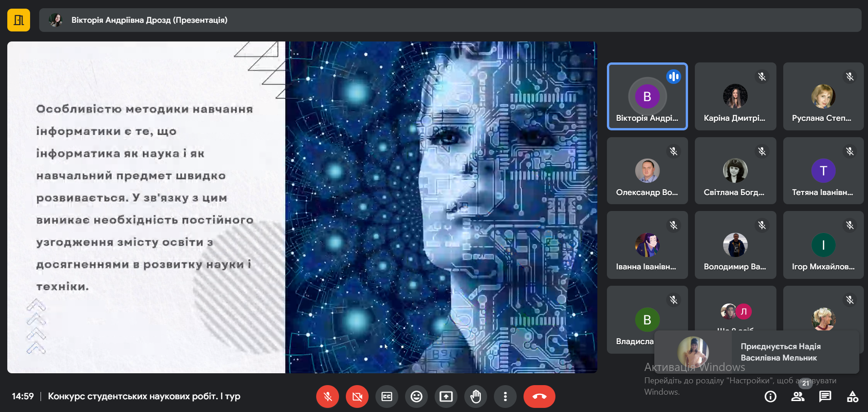
Task: Raise your hand
Action: click(x=476, y=397)
